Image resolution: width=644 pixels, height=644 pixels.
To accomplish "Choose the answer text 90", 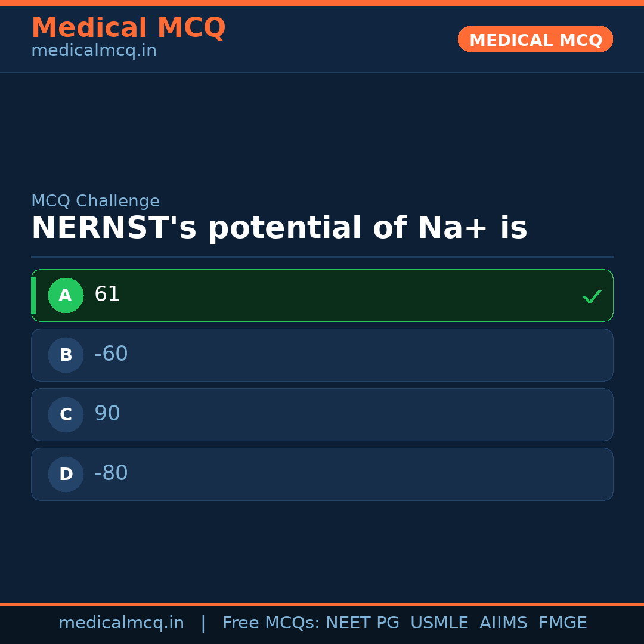I will 107,414.
